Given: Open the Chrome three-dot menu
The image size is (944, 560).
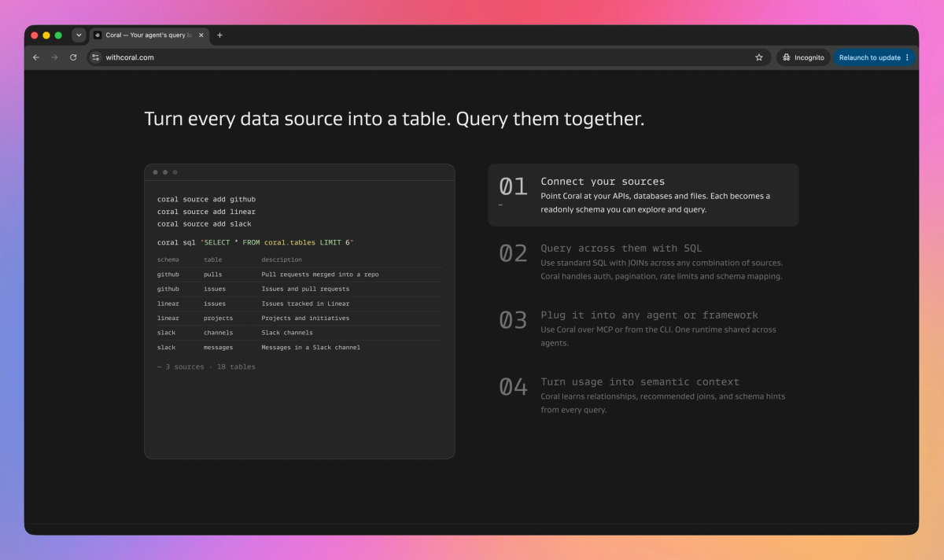Looking at the screenshot, I should coord(907,57).
